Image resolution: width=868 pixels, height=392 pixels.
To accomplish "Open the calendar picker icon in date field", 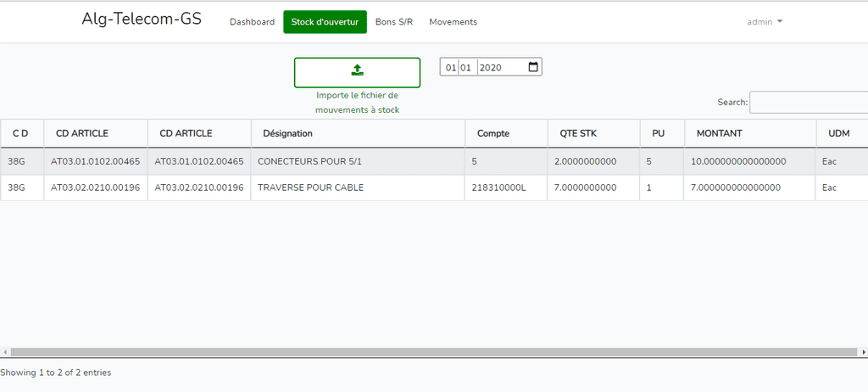I will pyautogui.click(x=533, y=67).
